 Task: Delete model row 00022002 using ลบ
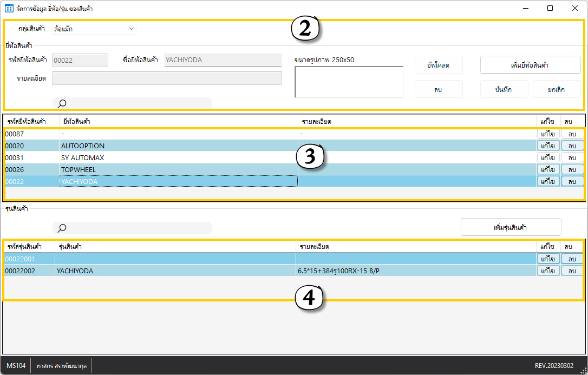click(x=572, y=271)
